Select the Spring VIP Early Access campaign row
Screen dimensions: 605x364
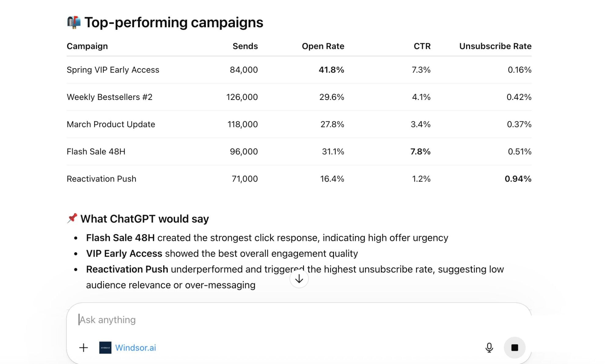(113, 70)
